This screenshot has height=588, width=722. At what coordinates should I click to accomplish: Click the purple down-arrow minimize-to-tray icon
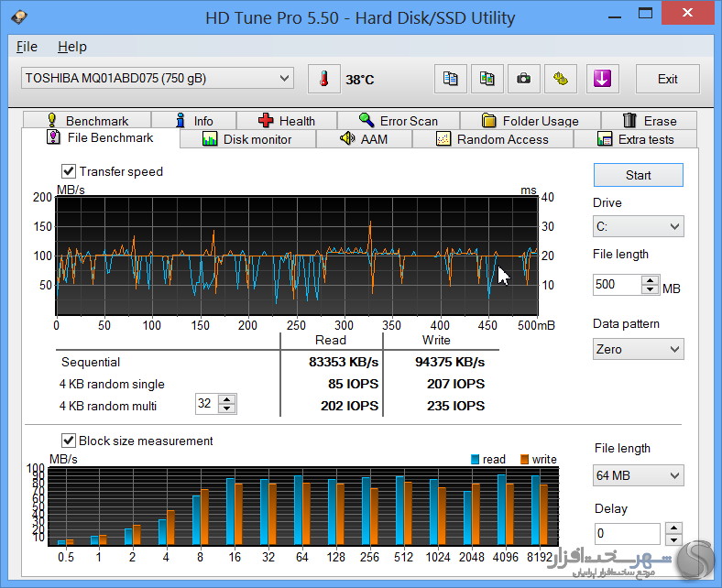pos(602,79)
